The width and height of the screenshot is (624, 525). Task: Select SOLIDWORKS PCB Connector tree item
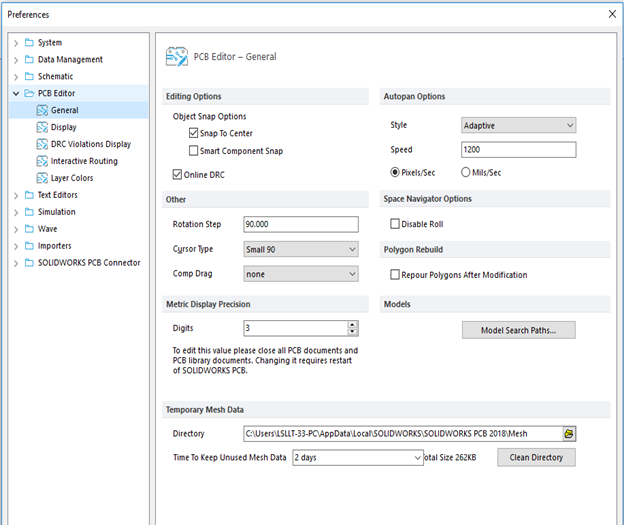point(89,263)
